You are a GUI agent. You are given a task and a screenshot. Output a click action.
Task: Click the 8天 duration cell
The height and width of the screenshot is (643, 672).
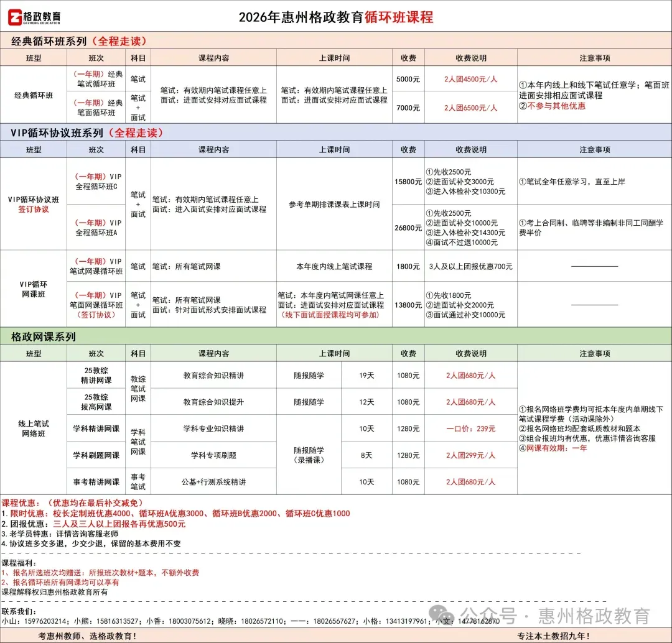pyautogui.click(x=366, y=455)
